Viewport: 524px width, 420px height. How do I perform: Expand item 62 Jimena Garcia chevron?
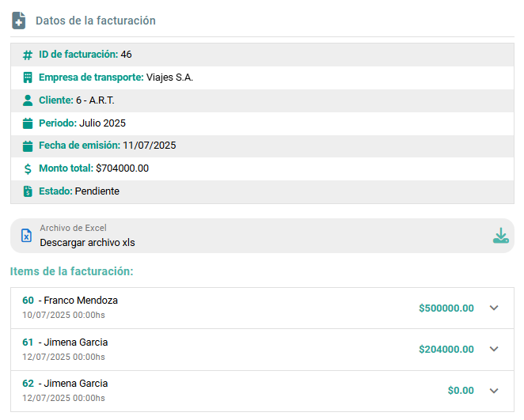point(494,391)
